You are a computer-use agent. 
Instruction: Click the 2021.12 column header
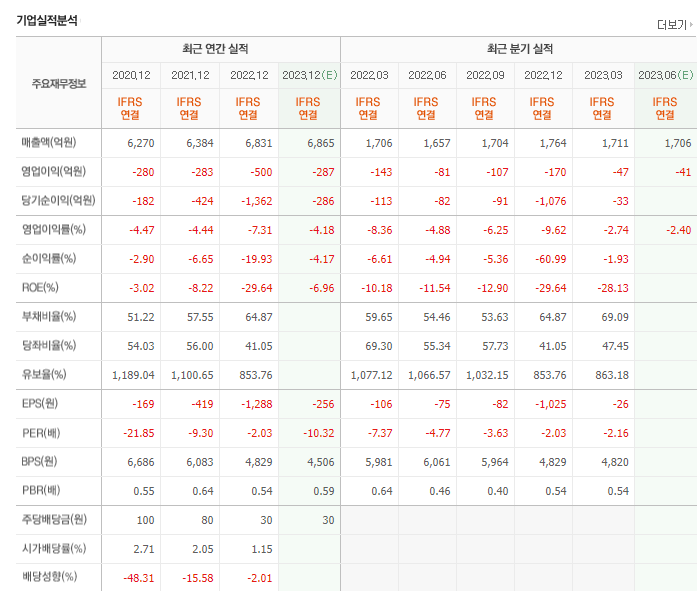pos(190,75)
